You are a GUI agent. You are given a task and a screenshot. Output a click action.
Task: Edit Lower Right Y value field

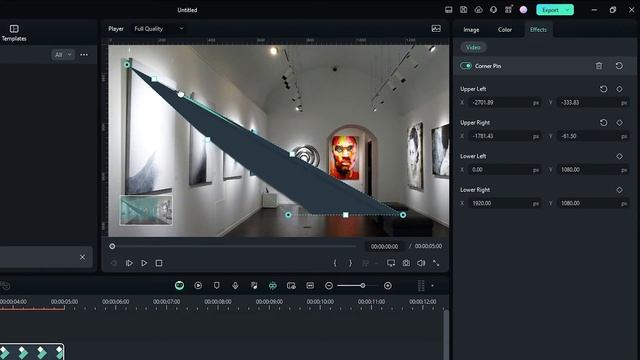(593, 203)
